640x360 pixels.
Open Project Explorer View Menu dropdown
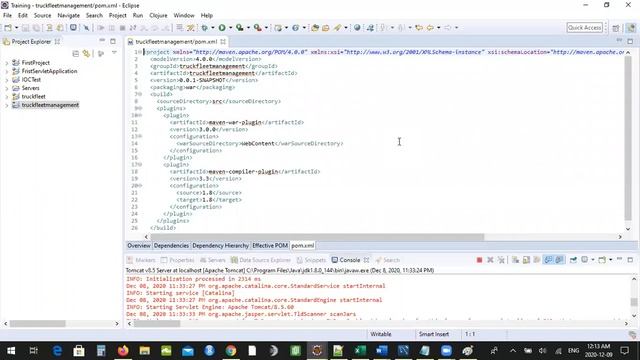[114, 53]
